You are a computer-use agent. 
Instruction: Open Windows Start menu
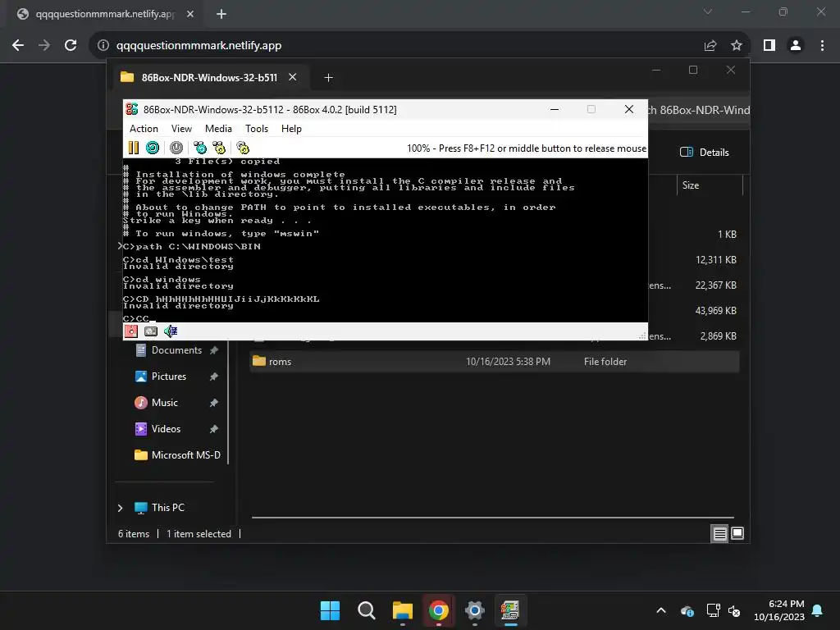(x=330, y=610)
